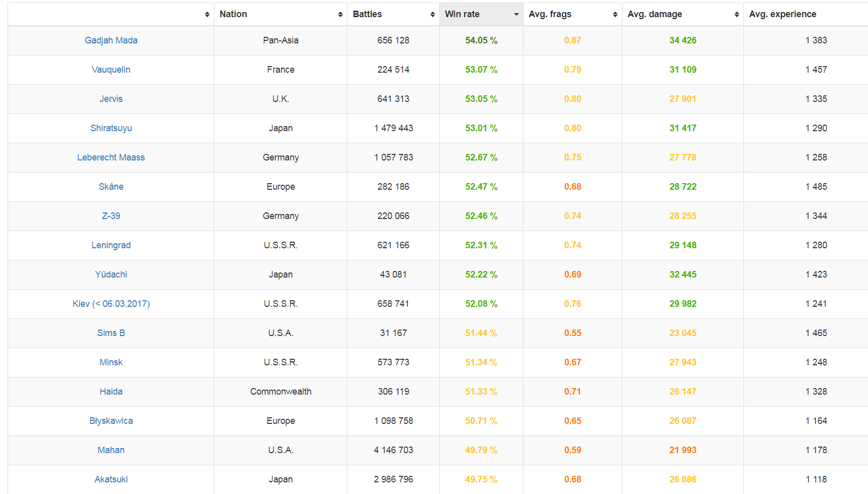The width and height of the screenshot is (868, 494).
Task: Open Leberecht Maass ship link
Action: tap(111, 157)
